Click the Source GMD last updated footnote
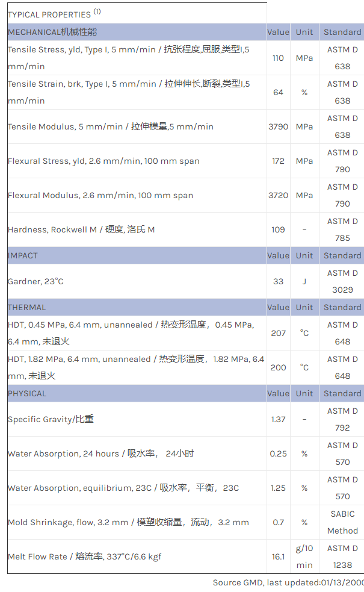Viewport: 364px width, 592px height. tap(288, 582)
